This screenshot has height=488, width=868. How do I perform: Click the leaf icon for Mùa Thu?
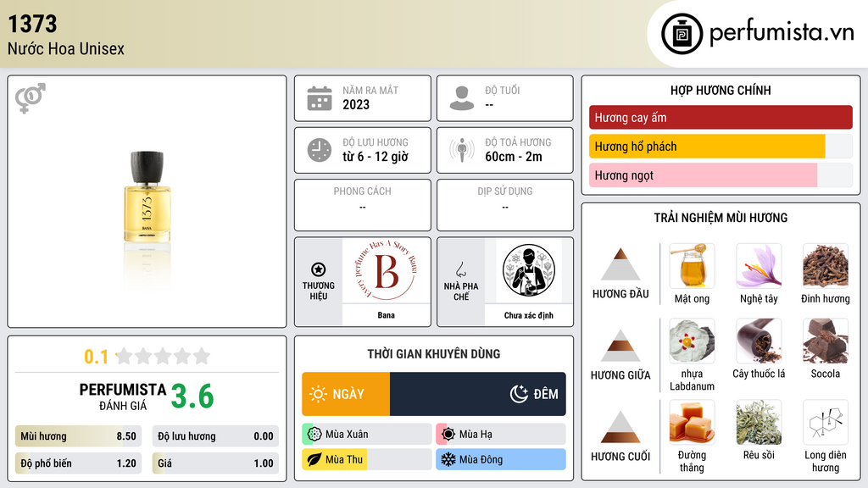[314, 460]
